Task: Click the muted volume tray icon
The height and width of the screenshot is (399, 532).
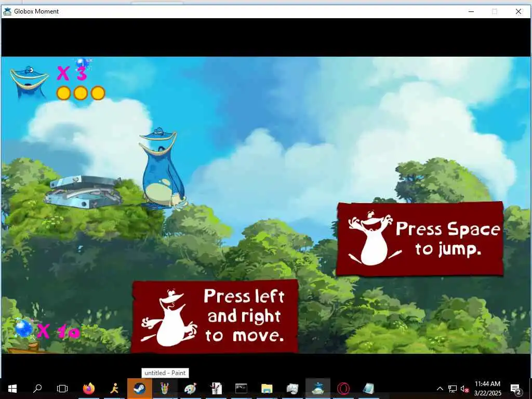Action: click(464, 389)
